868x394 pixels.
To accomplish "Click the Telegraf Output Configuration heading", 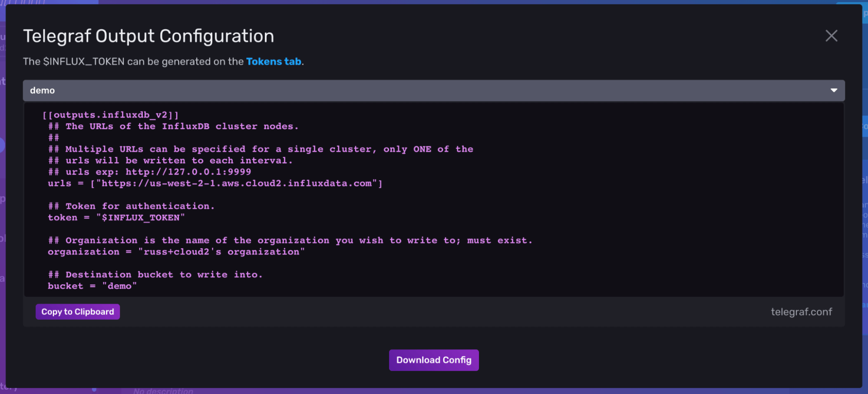I will pyautogui.click(x=149, y=36).
